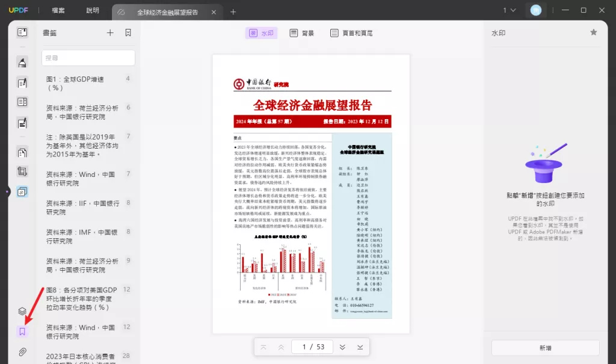Select the Comment highlighter tool icon

coord(22,63)
